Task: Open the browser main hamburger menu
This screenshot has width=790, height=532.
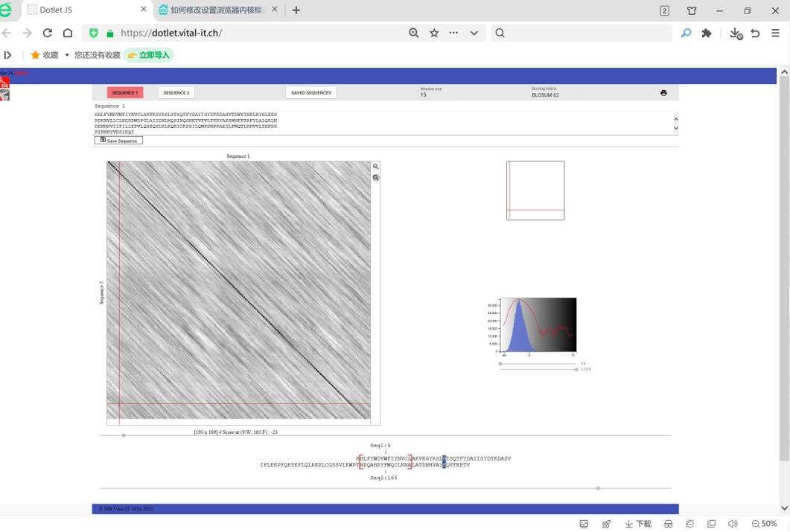Action: point(775,33)
